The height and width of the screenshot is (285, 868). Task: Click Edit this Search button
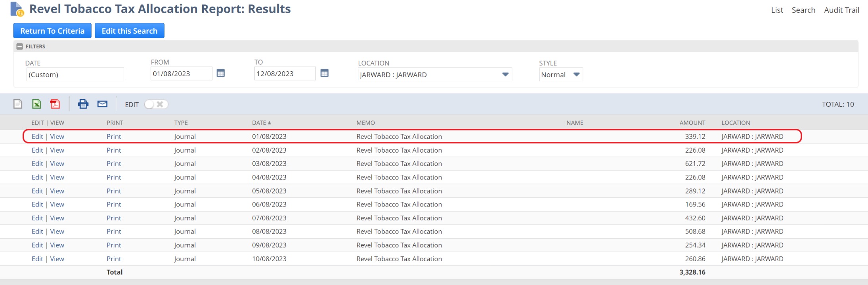130,31
